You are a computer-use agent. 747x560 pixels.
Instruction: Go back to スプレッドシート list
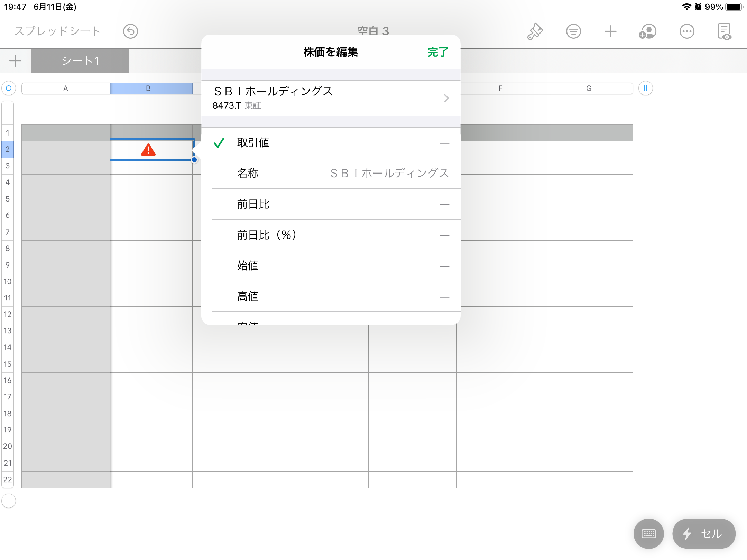pos(57,31)
